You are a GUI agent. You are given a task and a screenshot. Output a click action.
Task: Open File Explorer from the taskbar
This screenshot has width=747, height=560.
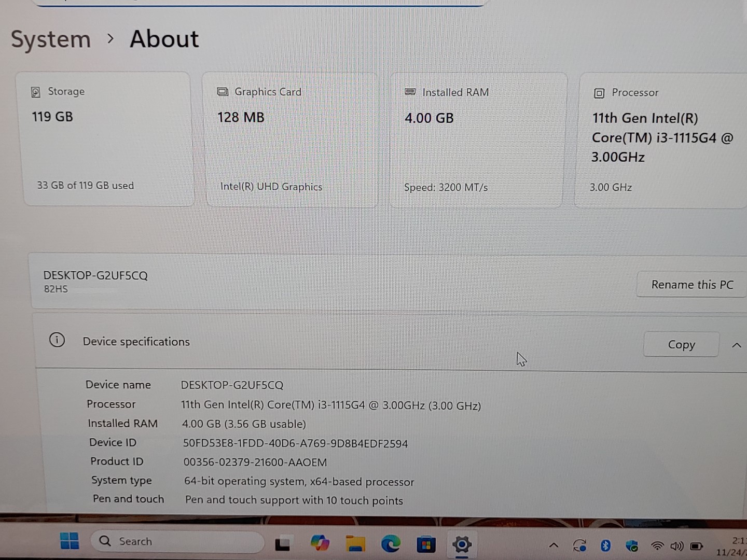click(355, 543)
